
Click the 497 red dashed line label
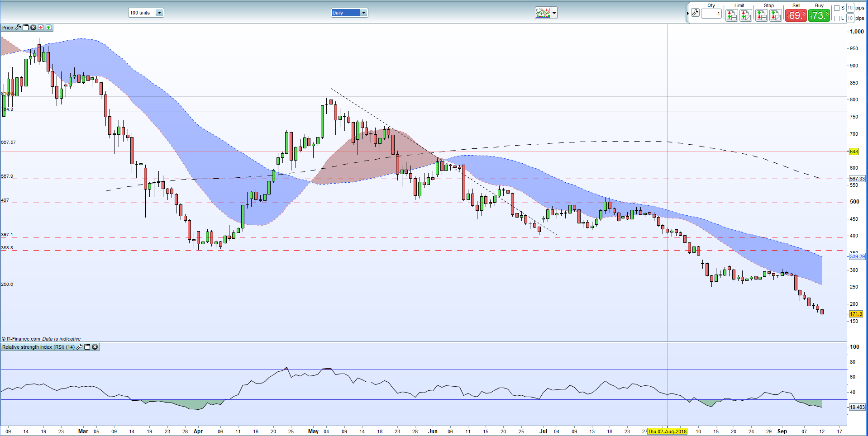pyautogui.click(x=5, y=200)
